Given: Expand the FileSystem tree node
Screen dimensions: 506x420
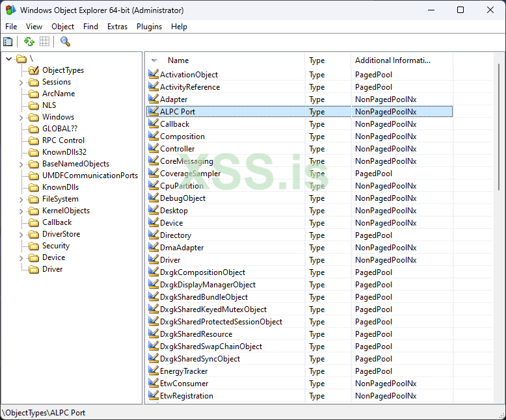Looking at the screenshot, I should [x=21, y=200].
